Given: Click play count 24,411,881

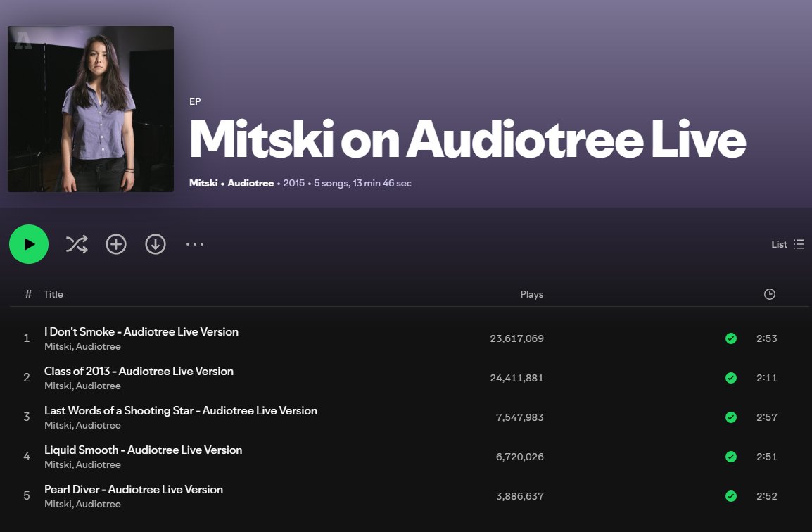Looking at the screenshot, I should 516,378.
